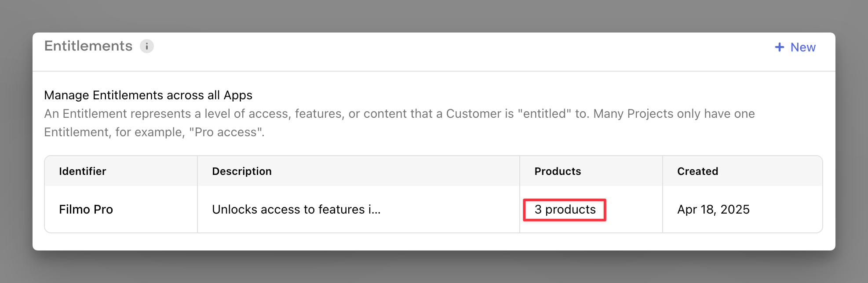Create a new entitlement via New

click(802, 47)
